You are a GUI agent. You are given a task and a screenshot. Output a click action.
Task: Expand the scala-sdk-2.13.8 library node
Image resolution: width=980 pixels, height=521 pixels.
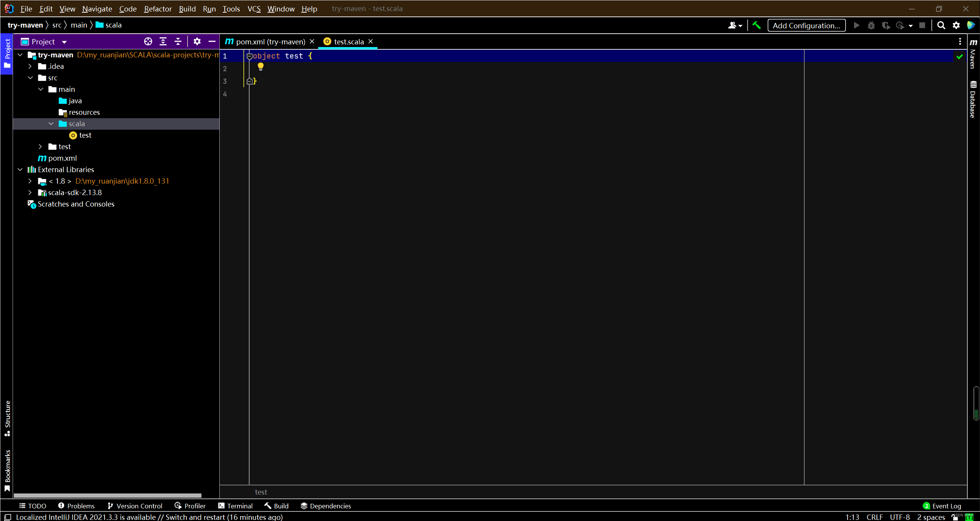point(30,192)
